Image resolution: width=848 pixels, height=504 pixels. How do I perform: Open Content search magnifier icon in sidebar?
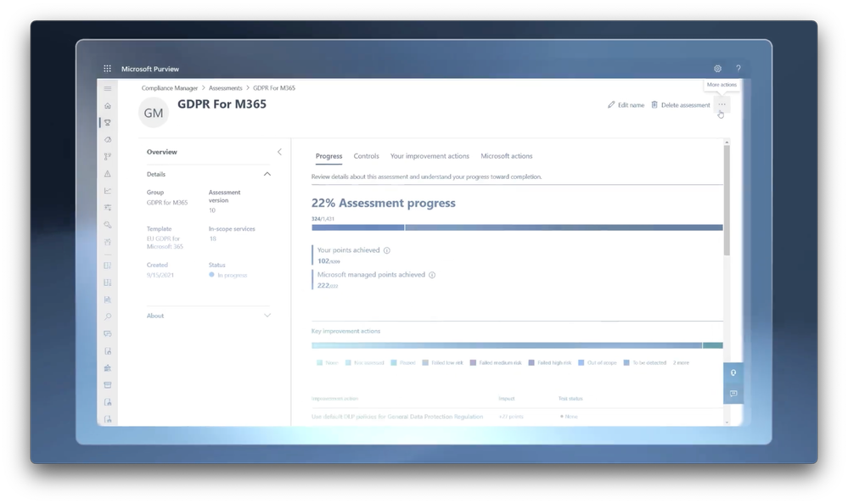pyautogui.click(x=108, y=316)
